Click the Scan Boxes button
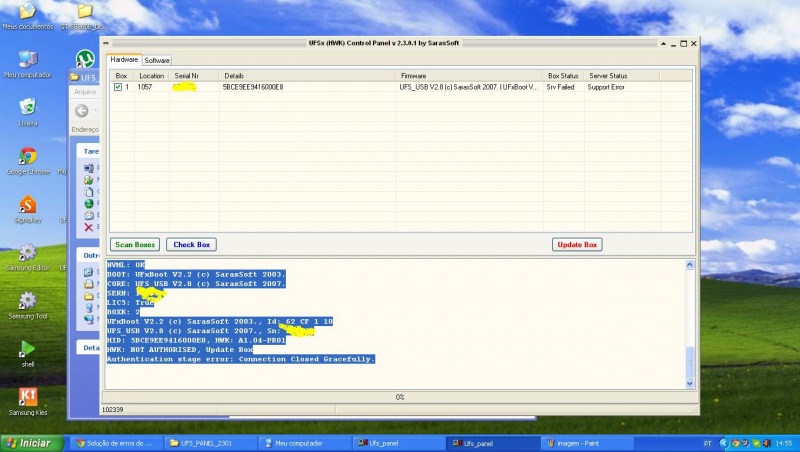The image size is (800, 452). tap(135, 245)
